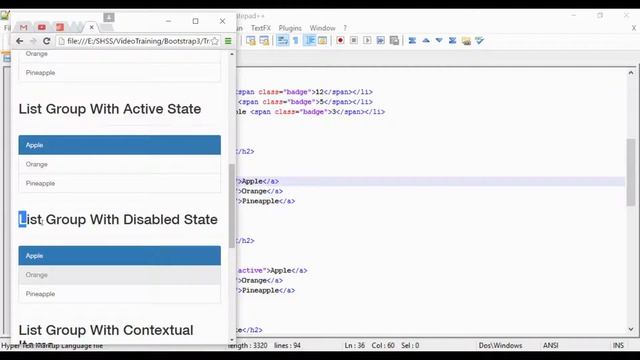Click the Chrome user profile icon
Screen dimensions: 640x360
109,17
